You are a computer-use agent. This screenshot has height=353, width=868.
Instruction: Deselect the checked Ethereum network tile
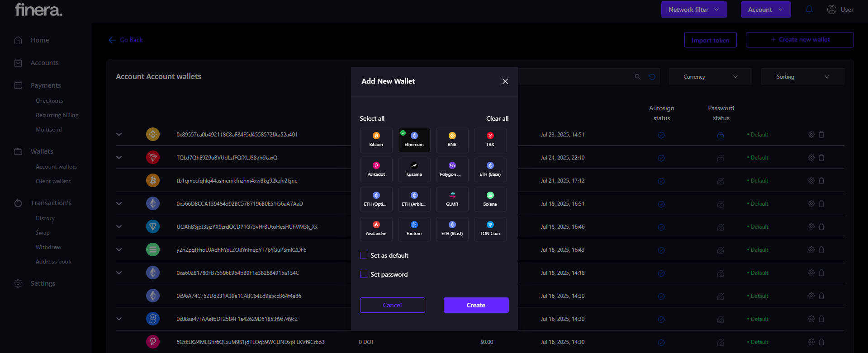[x=414, y=140]
